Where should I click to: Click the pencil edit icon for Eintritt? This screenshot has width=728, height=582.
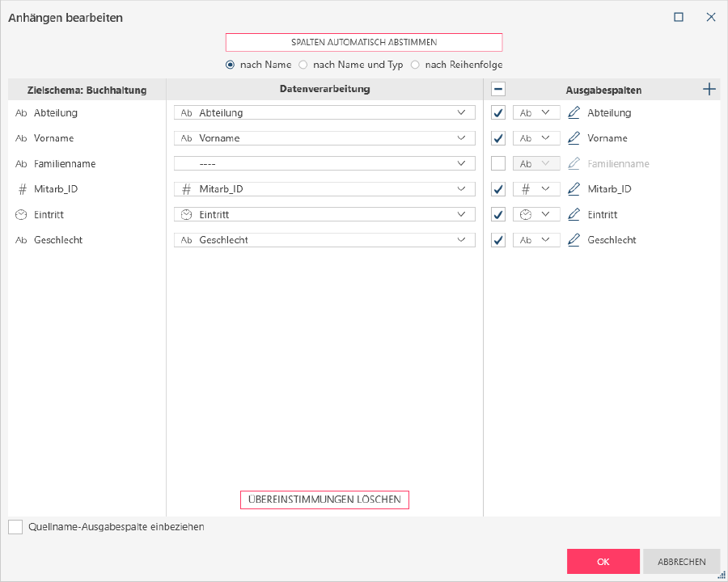point(574,215)
